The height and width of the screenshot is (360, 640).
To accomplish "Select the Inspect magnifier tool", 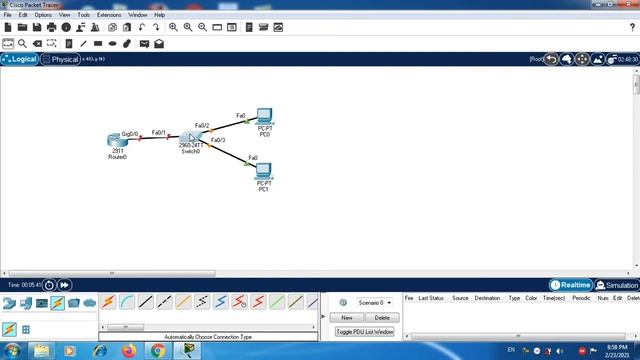I will coord(22,44).
